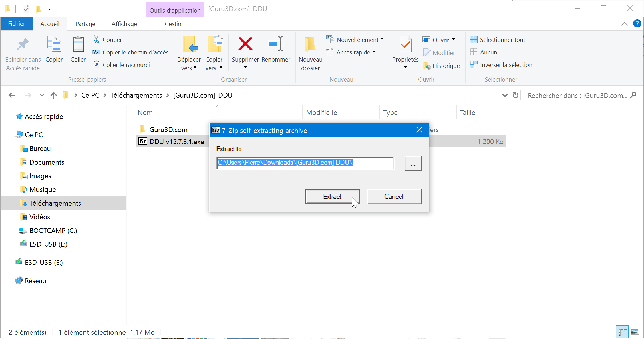This screenshot has width=644, height=339.
Task: Click Aucun to deselect all
Action: pyautogui.click(x=484, y=52)
